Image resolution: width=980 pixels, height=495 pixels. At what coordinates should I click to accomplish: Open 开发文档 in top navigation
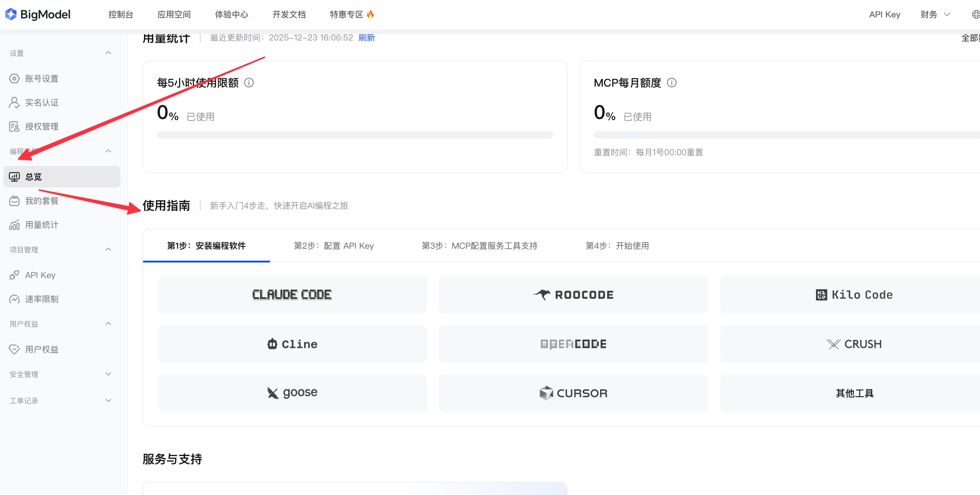[289, 14]
